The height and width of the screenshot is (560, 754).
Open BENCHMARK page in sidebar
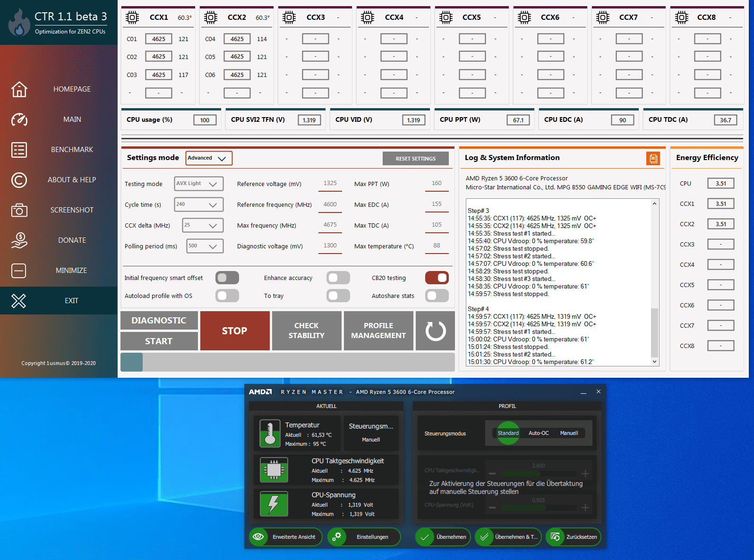(72, 150)
